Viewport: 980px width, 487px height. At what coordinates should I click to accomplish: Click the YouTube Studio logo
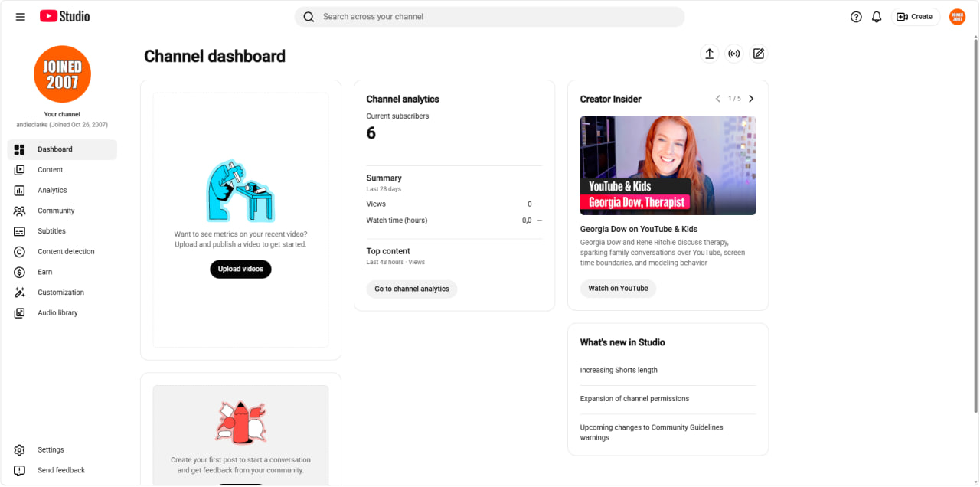coord(65,16)
